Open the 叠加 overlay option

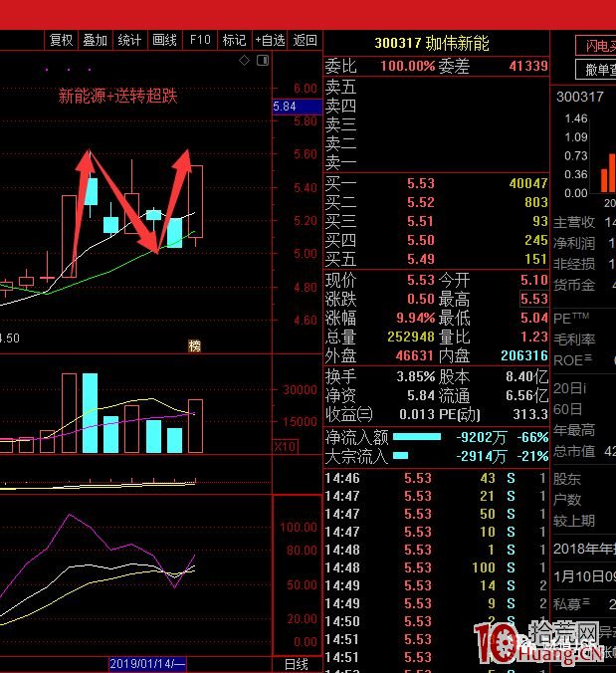tap(96, 41)
